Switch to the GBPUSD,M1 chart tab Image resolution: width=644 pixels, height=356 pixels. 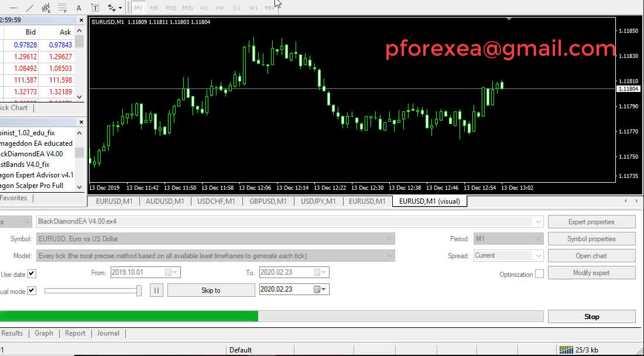pyautogui.click(x=268, y=201)
